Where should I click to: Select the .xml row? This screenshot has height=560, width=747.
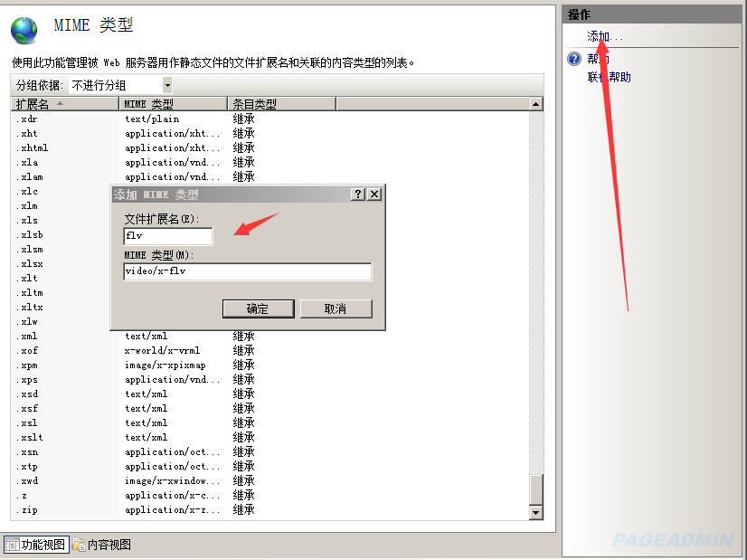tap(269, 337)
